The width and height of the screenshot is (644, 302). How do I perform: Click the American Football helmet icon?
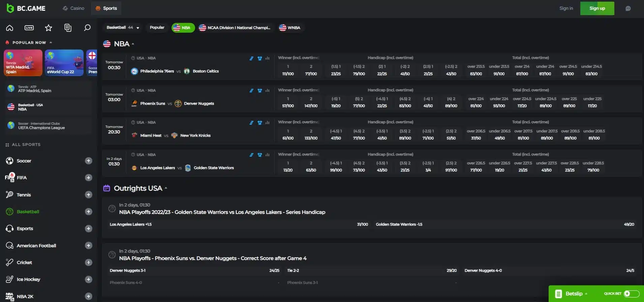tap(9, 245)
